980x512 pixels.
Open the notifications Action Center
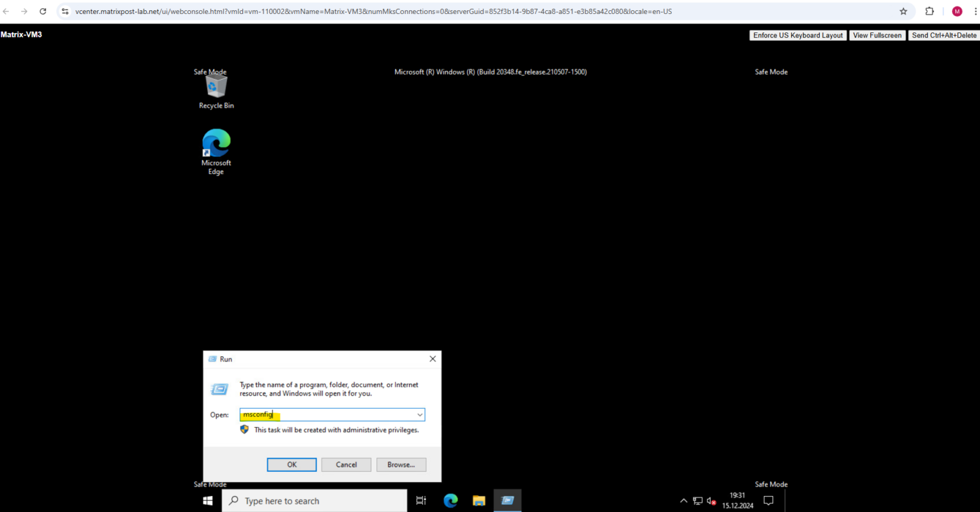(x=768, y=501)
